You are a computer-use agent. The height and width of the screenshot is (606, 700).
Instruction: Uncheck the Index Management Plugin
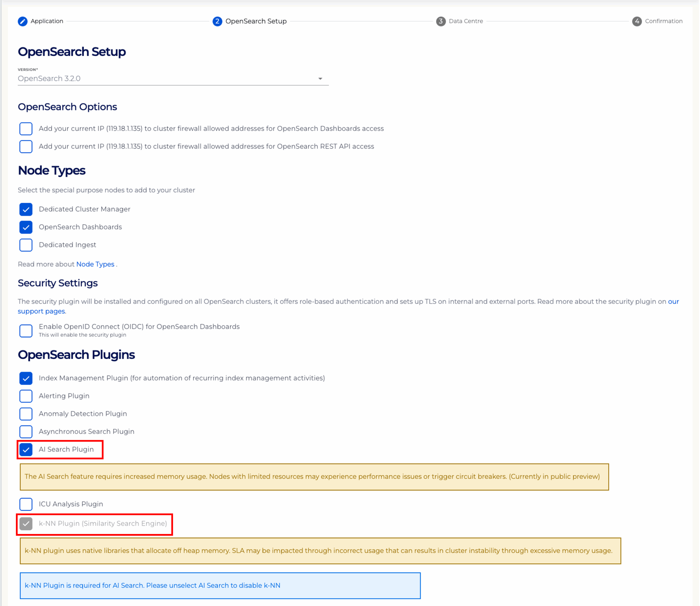[26, 378]
